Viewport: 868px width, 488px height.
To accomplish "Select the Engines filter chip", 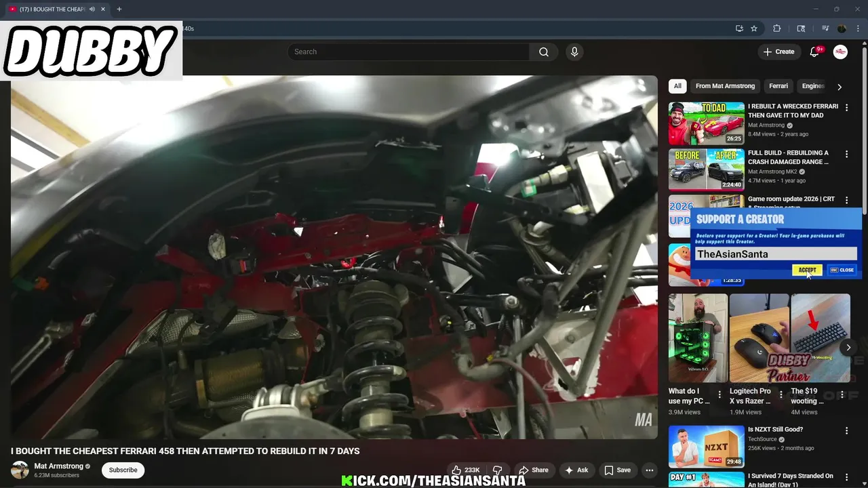I will click(812, 86).
